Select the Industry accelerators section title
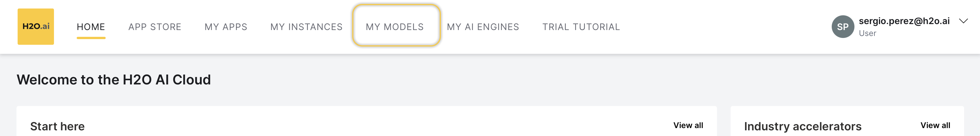The image size is (980, 136). [803, 126]
